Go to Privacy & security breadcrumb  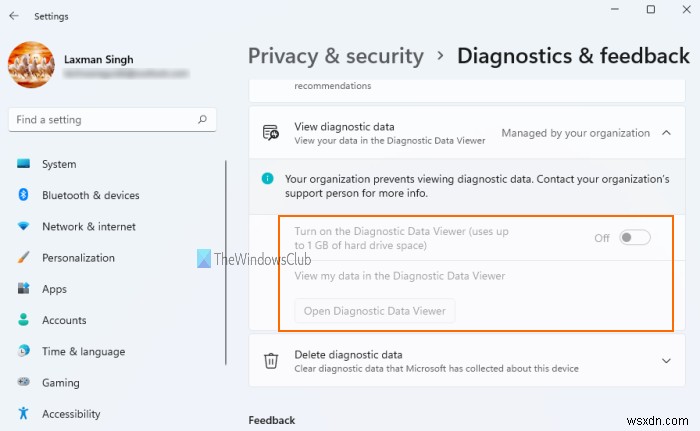pyautogui.click(x=336, y=56)
